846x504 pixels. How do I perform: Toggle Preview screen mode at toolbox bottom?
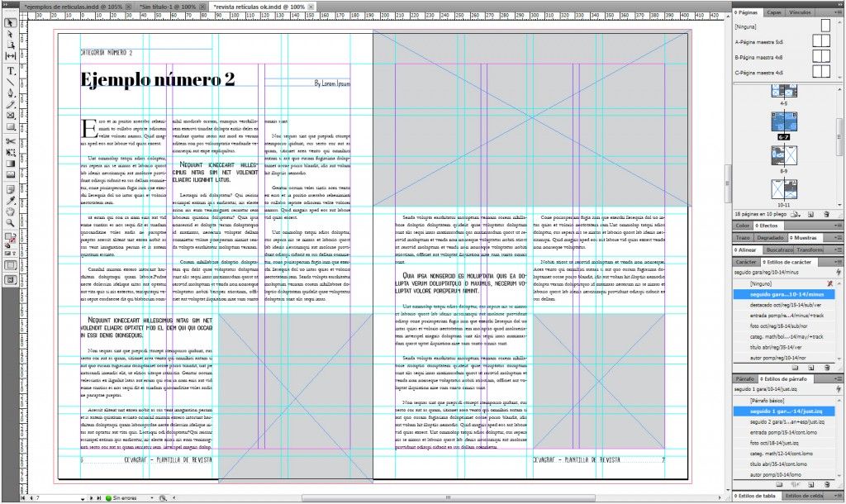(10, 279)
